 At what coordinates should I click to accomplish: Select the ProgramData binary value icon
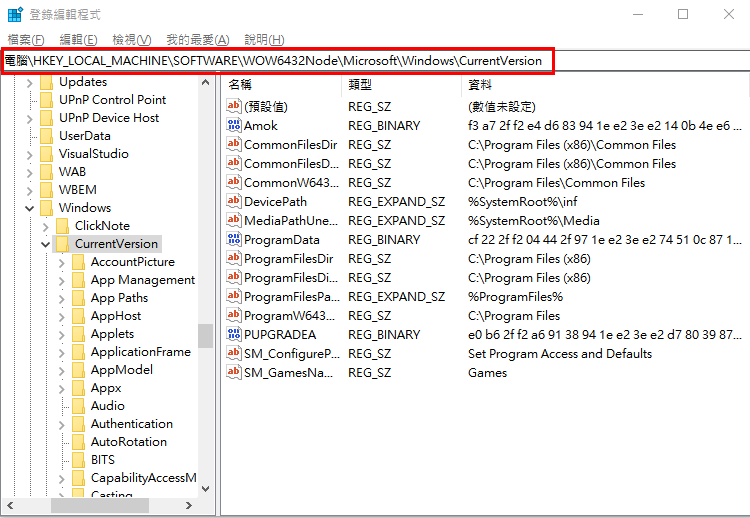[233, 239]
